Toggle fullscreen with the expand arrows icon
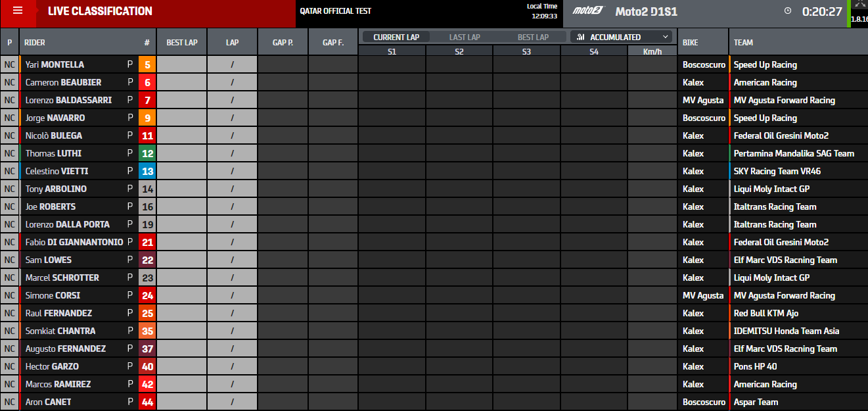This screenshot has height=411, width=868. (859, 4)
